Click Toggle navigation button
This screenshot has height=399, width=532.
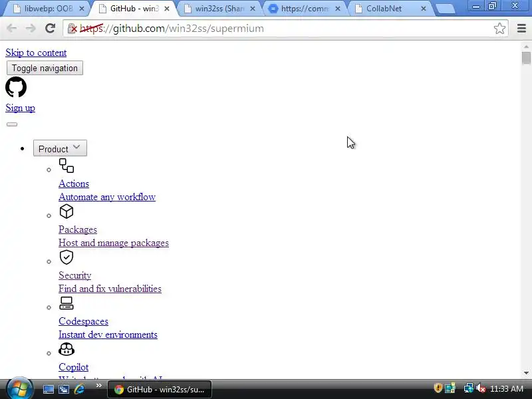pos(45,68)
